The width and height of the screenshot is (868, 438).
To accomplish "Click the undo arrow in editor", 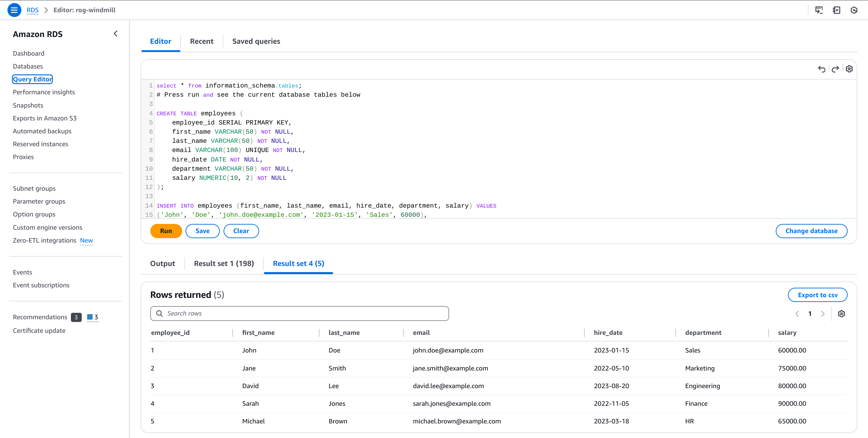I will tap(821, 69).
